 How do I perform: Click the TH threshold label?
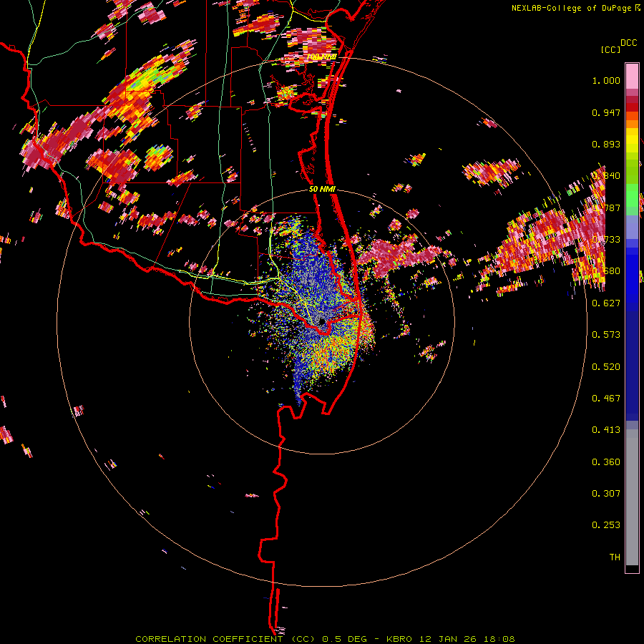[615, 557]
